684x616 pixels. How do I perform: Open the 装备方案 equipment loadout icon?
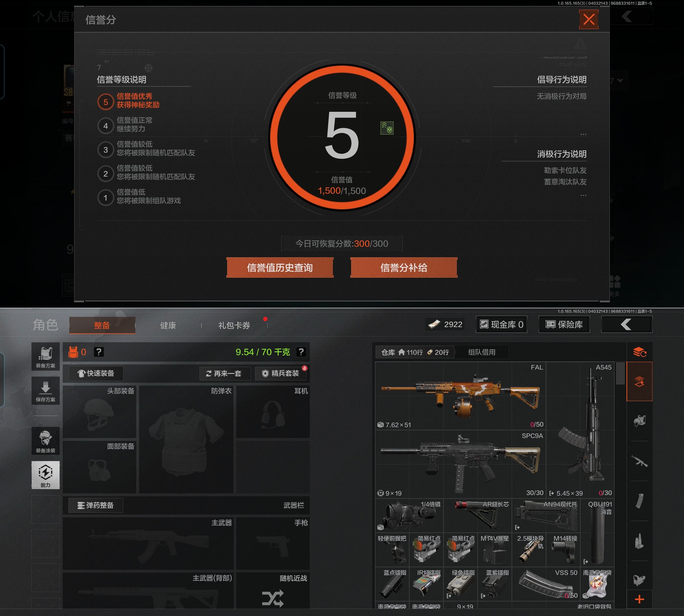point(45,357)
